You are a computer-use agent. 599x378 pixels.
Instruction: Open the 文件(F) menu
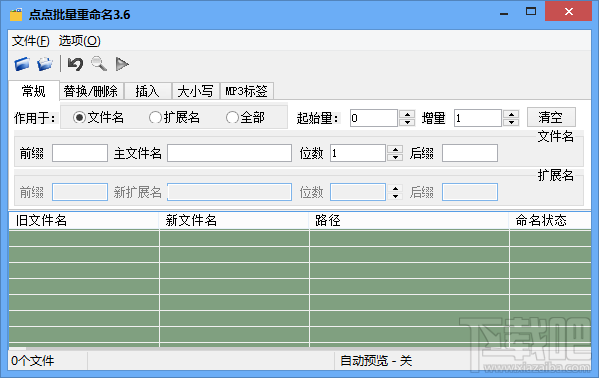(31, 41)
